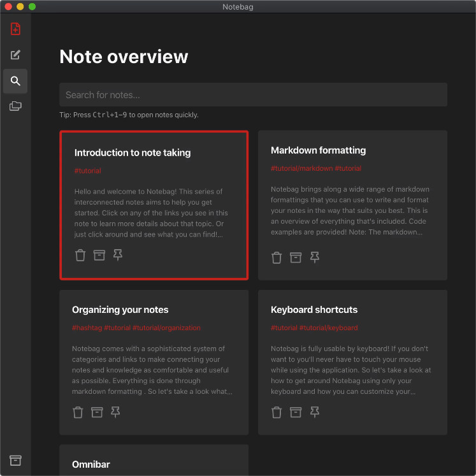
Task: Click the Notebag comes with a sophisticated preview text
Action: click(x=152, y=370)
